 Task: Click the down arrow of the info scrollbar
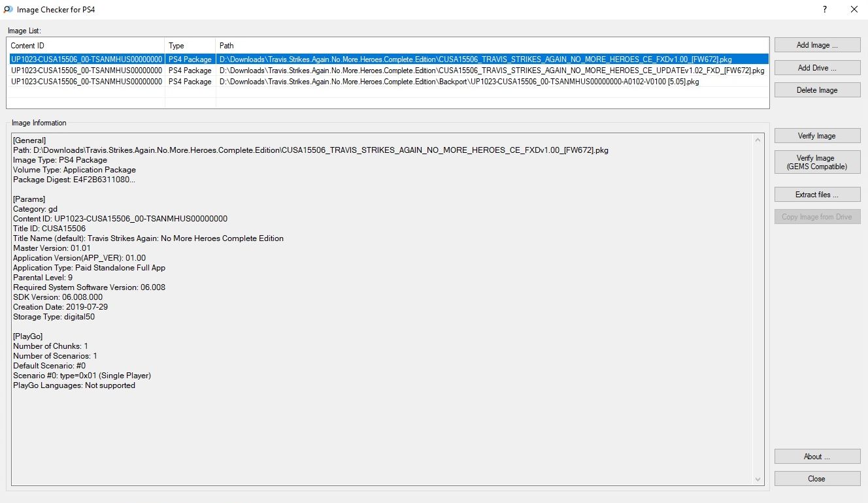(758, 479)
